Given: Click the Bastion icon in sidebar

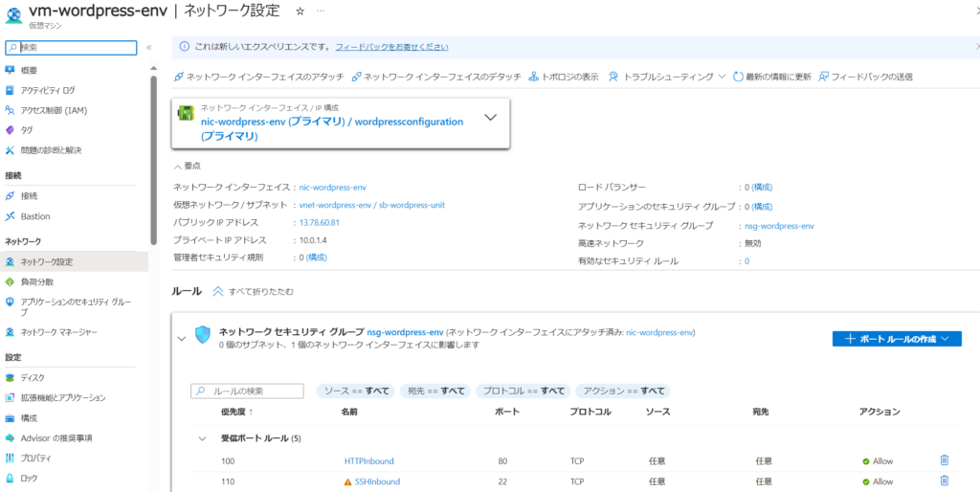Looking at the screenshot, I should click(x=10, y=216).
